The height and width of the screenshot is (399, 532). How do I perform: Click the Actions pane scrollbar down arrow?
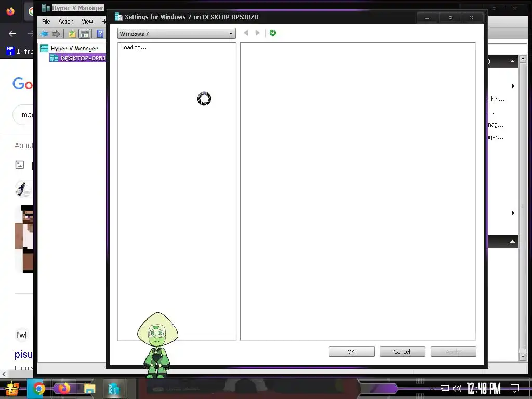523,356
